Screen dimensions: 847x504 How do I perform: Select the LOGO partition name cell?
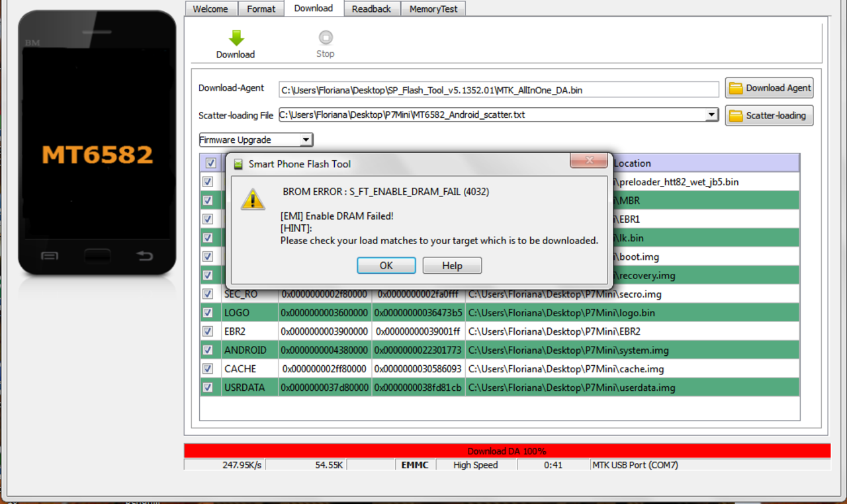(x=249, y=313)
